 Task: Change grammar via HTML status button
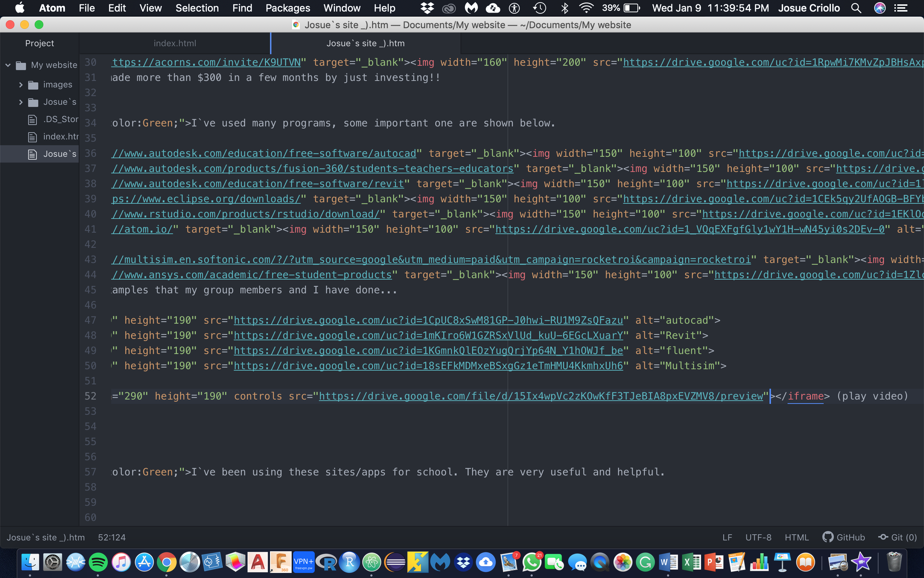[797, 537]
